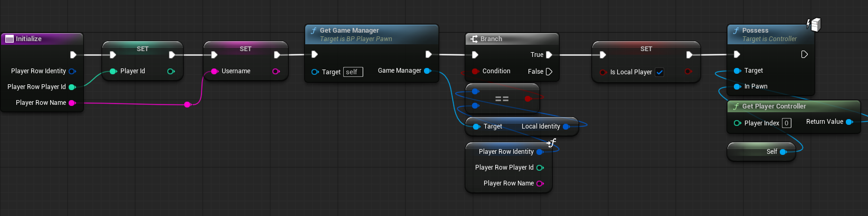This screenshot has width=868, height=216.
Task: Click the self Target field on Get Game Manager
Action: tap(353, 72)
